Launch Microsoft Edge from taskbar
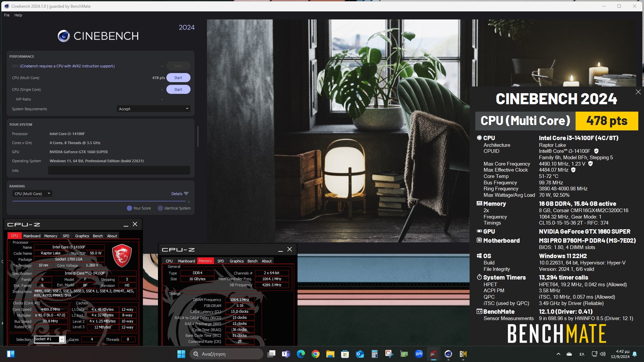The height and width of the screenshot is (362, 644). (301, 354)
